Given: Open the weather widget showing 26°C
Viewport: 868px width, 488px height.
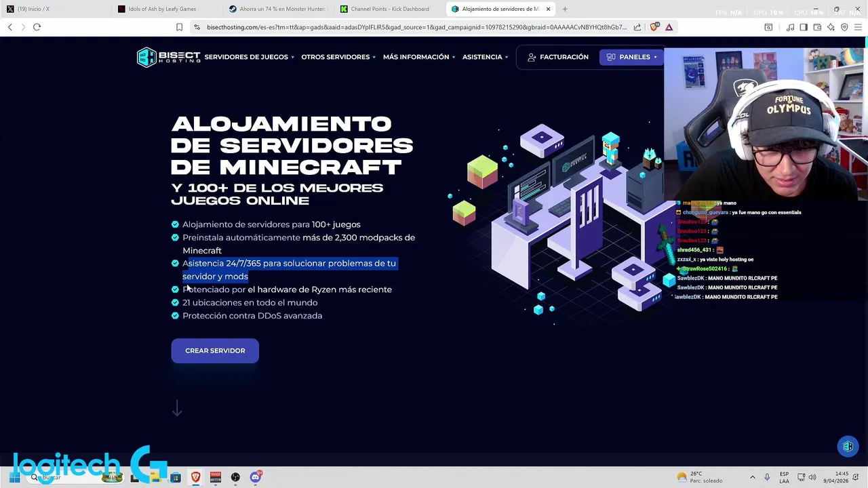Looking at the screenshot, I should click(x=700, y=477).
